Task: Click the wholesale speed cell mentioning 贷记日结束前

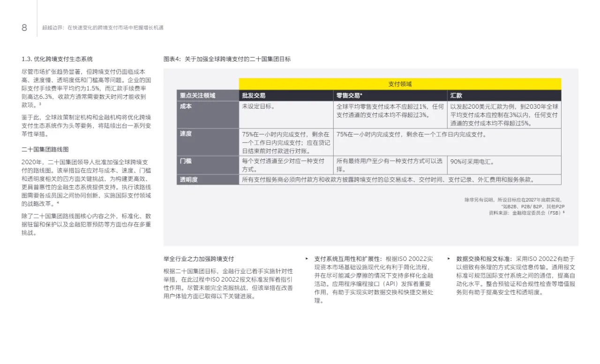Action: pos(286,142)
